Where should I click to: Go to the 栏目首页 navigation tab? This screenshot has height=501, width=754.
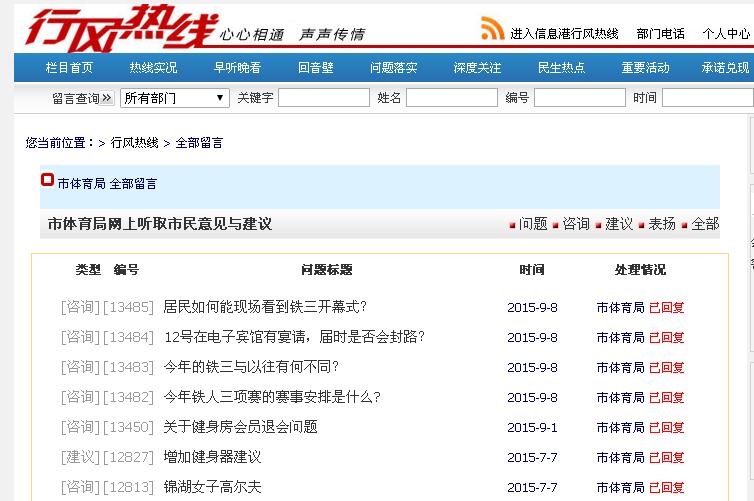click(x=70, y=68)
